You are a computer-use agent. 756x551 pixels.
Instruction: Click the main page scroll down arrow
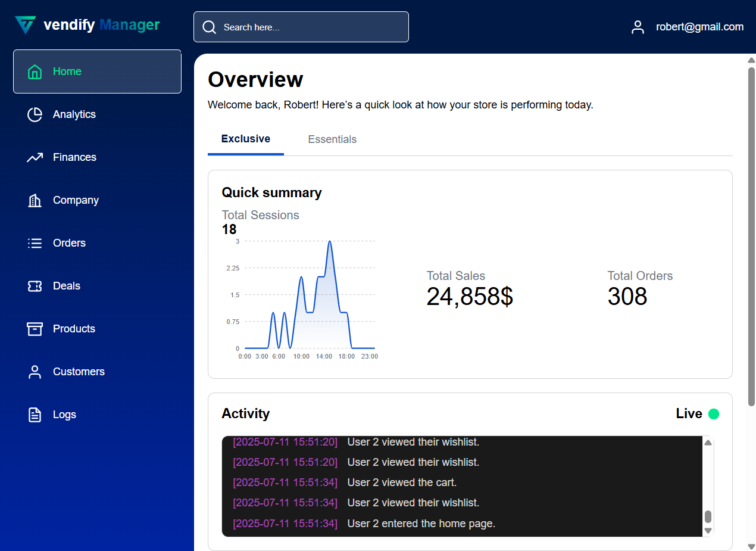[751, 546]
